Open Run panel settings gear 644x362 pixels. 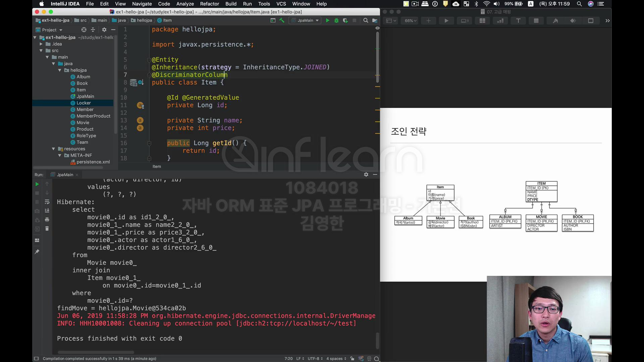click(366, 175)
